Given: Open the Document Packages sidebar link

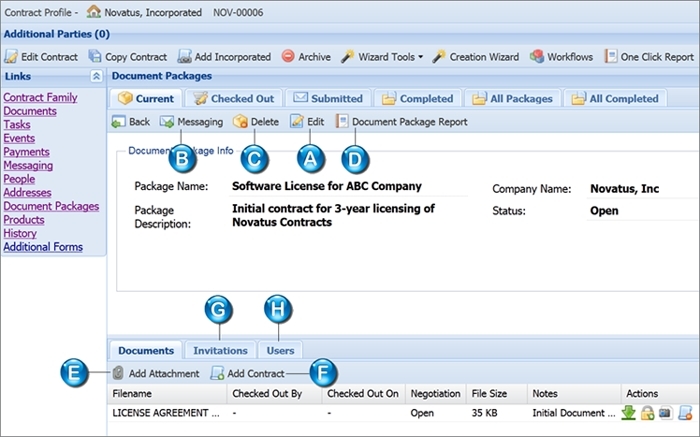Looking at the screenshot, I should tap(51, 206).
